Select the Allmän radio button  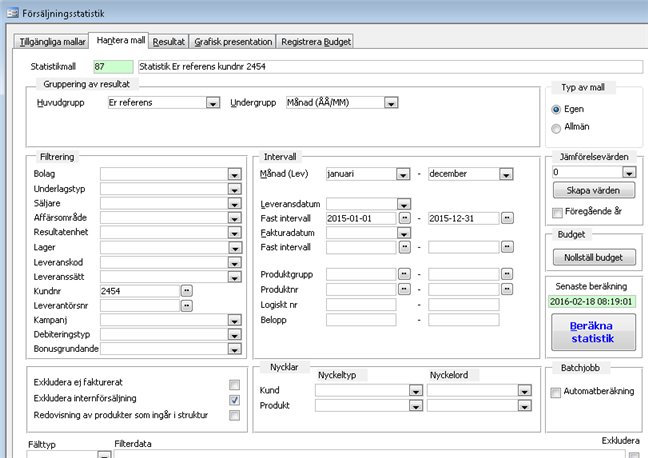tap(556, 128)
